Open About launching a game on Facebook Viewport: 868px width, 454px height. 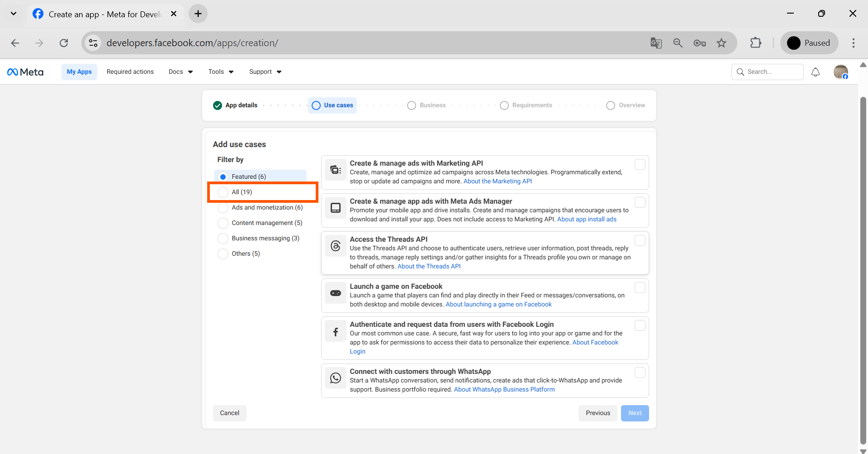[498, 305]
